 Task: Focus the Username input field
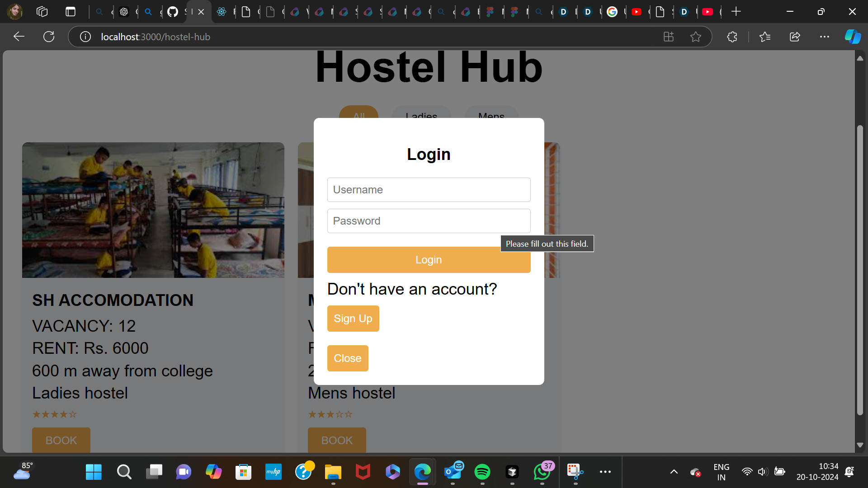429,190
